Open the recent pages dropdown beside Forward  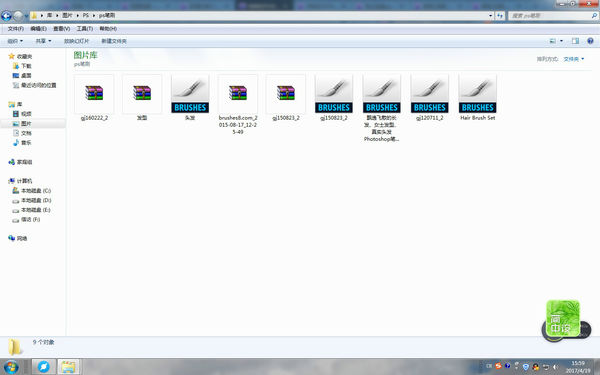click(x=26, y=16)
